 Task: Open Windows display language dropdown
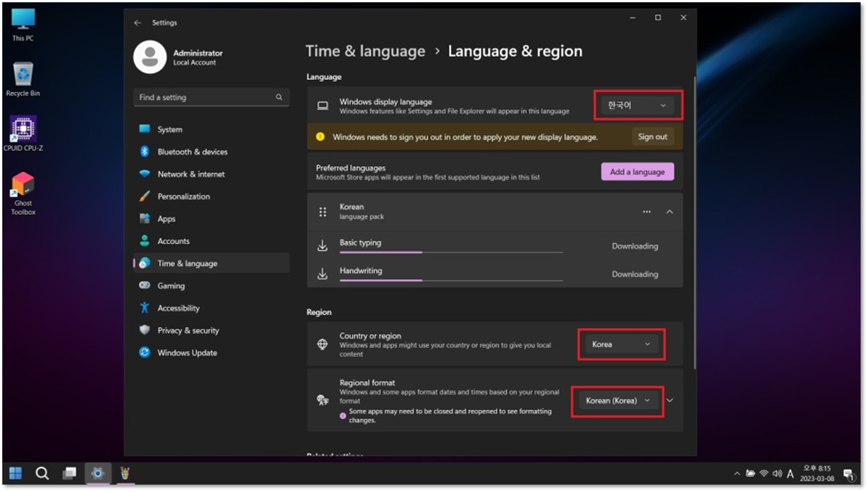tap(637, 105)
